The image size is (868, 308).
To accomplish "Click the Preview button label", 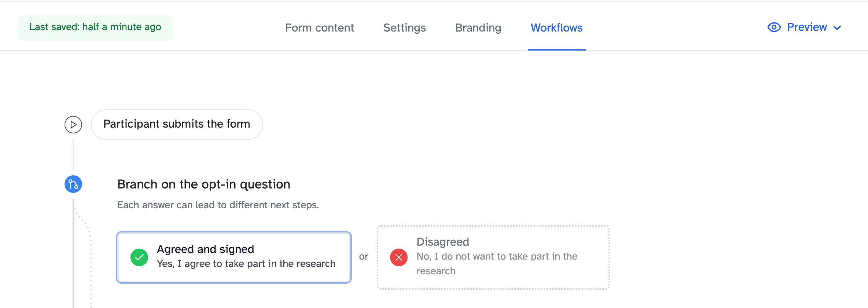I will click(x=807, y=27).
